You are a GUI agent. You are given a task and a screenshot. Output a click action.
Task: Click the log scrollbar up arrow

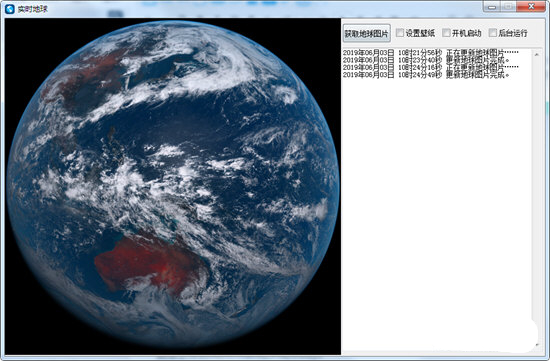pos(537,54)
